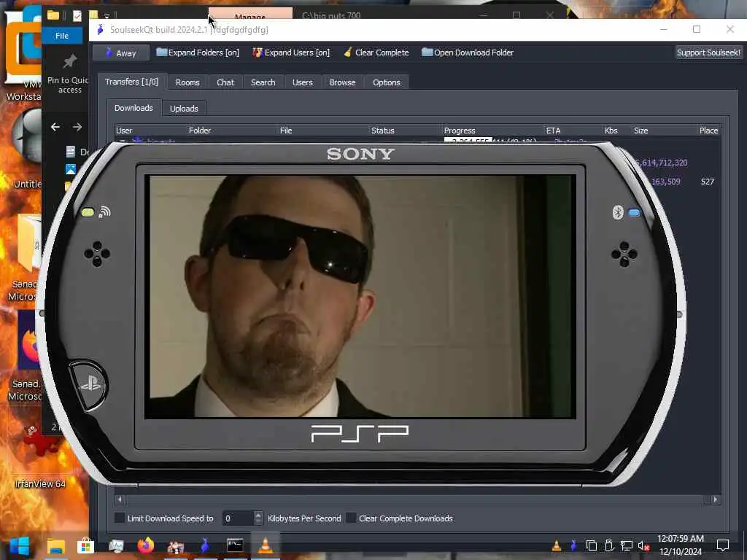Open the Options tab
Screen dimensions: 747x560
point(387,82)
